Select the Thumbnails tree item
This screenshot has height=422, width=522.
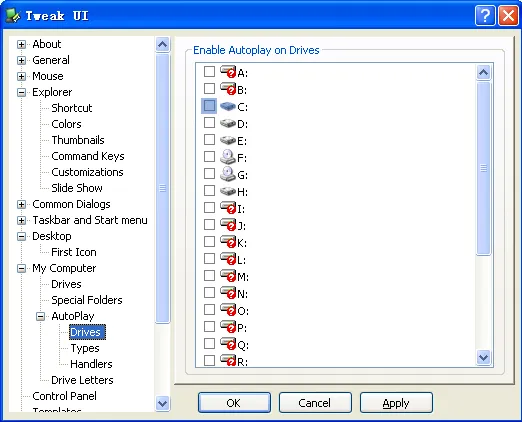[x=78, y=140]
